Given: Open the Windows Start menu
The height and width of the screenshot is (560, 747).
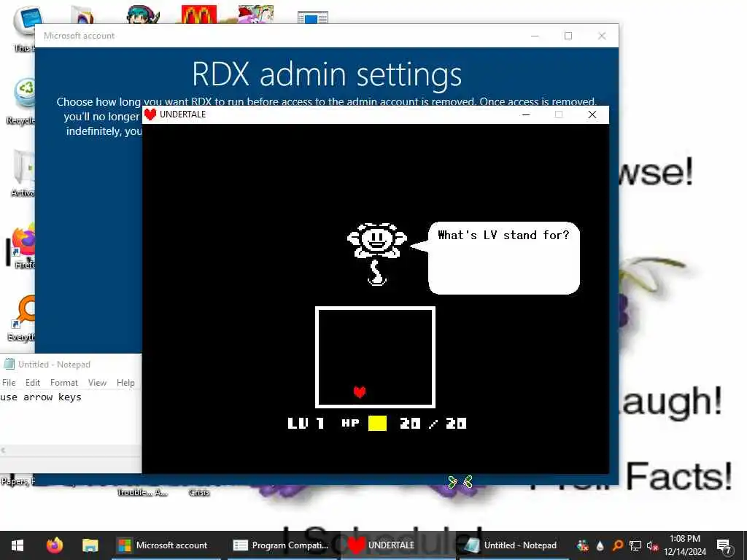Looking at the screenshot, I should 18,545.
